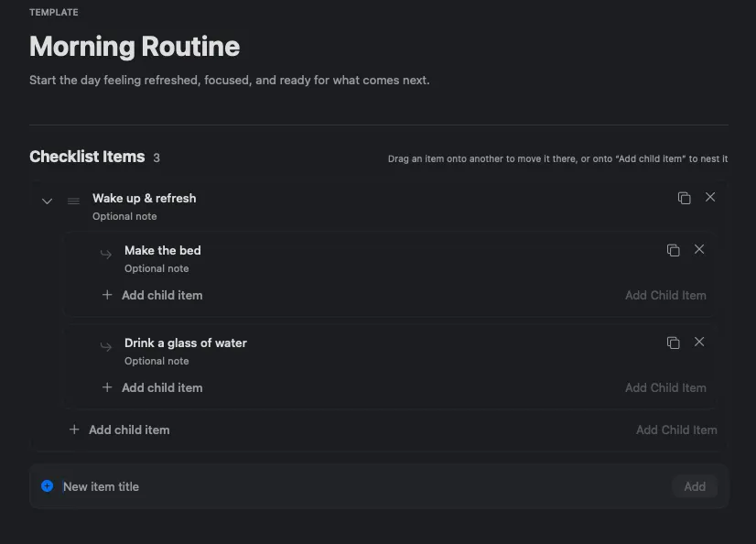Duplicate the Wake up & refresh item
This screenshot has height=544, width=756.
click(x=685, y=198)
